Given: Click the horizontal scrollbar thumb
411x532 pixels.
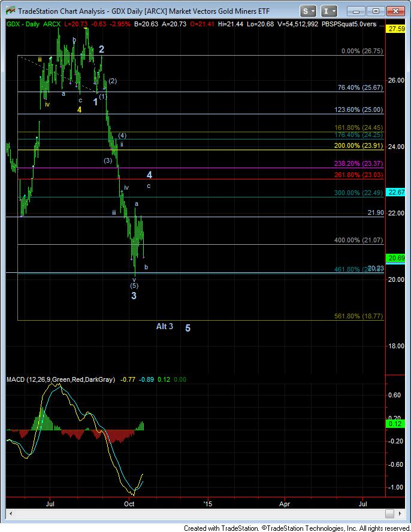Looking at the screenshot, I should tap(389, 513).
